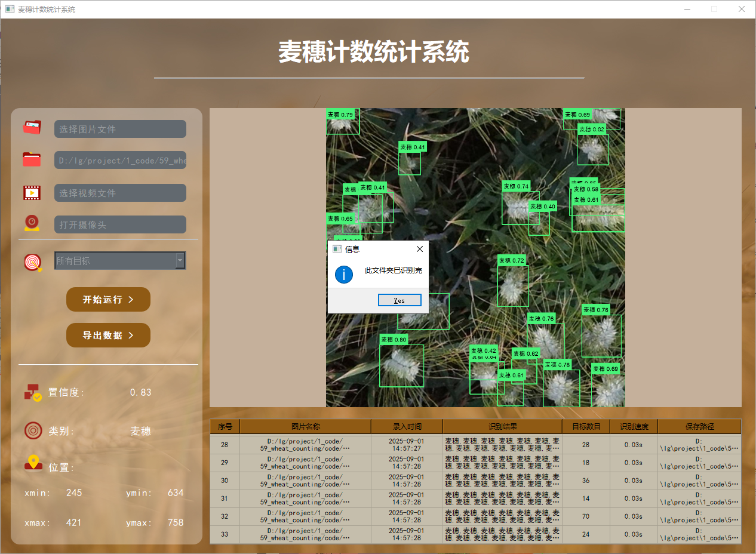Screen dimensions: 756x554
Task: Click the 信息 dialog title icon
Action: pyautogui.click(x=337, y=249)
